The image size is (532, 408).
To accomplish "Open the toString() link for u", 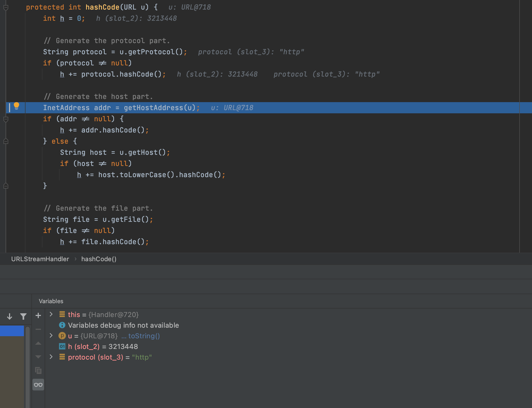I will coord(144,336).
